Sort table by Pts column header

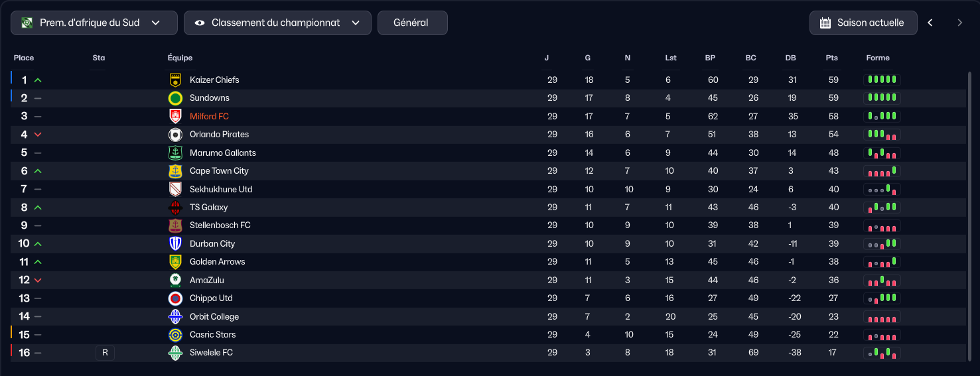click(831, 58)
